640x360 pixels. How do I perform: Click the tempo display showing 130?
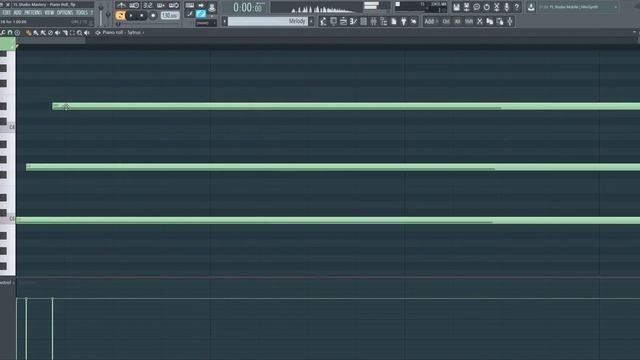(170, 16)
